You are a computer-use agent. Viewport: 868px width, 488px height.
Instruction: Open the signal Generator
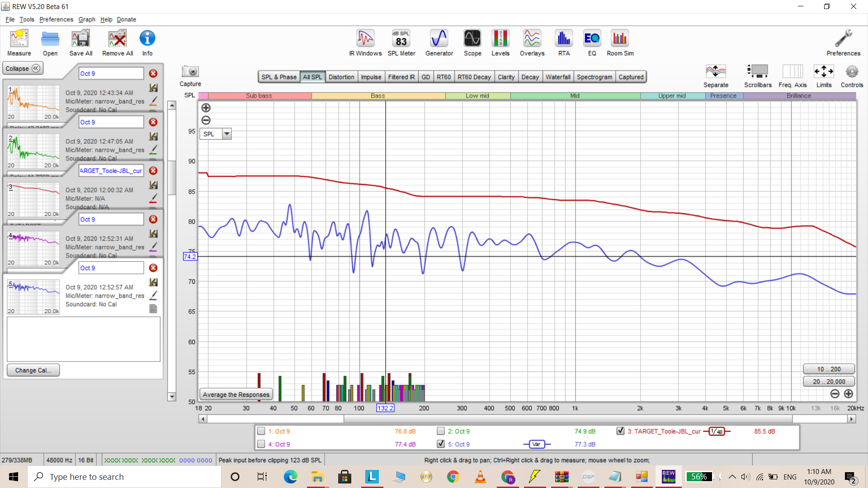coord(439,43)
